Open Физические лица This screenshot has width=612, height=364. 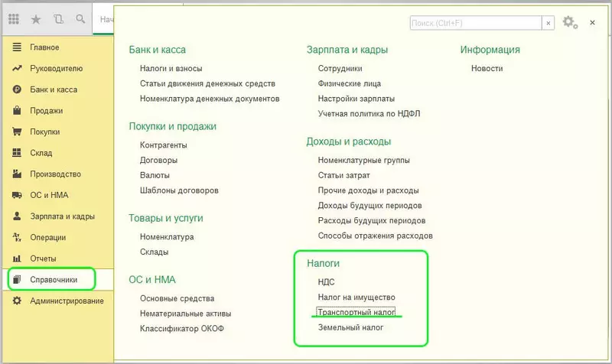click(350, 83)
